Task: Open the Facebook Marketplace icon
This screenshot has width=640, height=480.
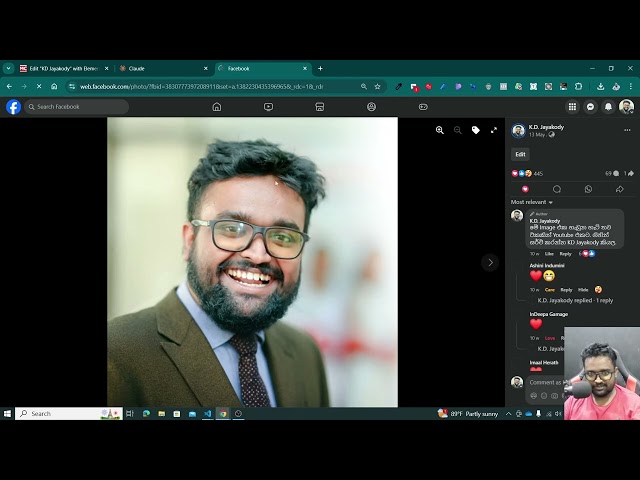Action: point(320,107)
